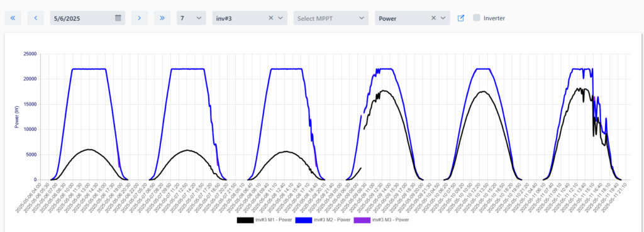Image resolution: width=644 pixels, height=232 pixels.
Task: Expand the day count dropdown showing 7
Action: [x=191, y=18]
